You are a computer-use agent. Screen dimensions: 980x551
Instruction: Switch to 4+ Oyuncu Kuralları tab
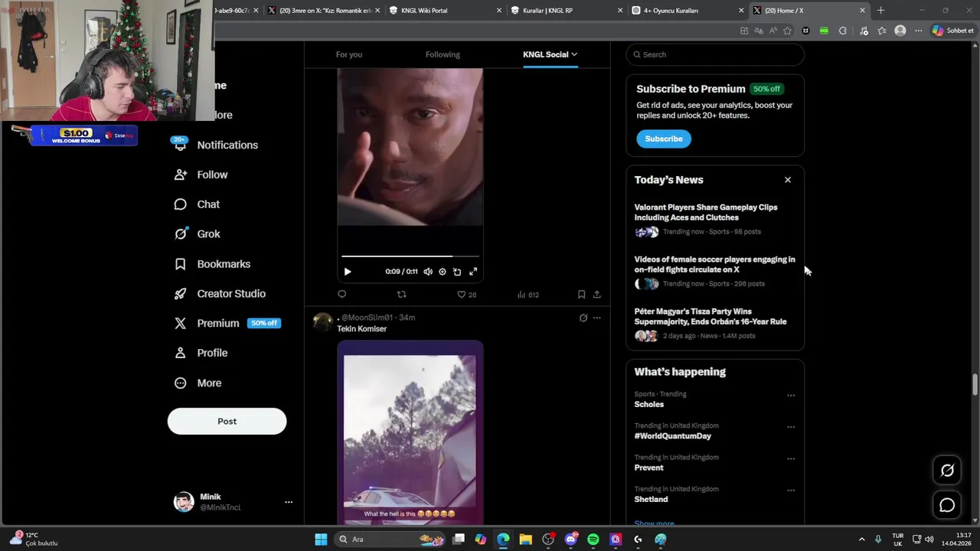point(688,11)
